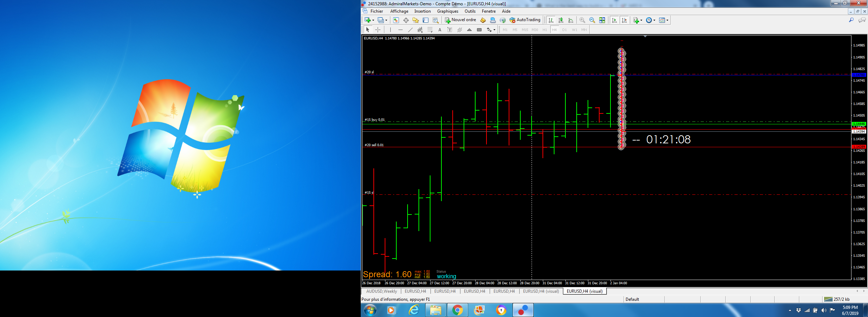Viewport: 868px width, 317px height.
Task: Open the chat bubbles icon
Action: (x=862, y=20)
